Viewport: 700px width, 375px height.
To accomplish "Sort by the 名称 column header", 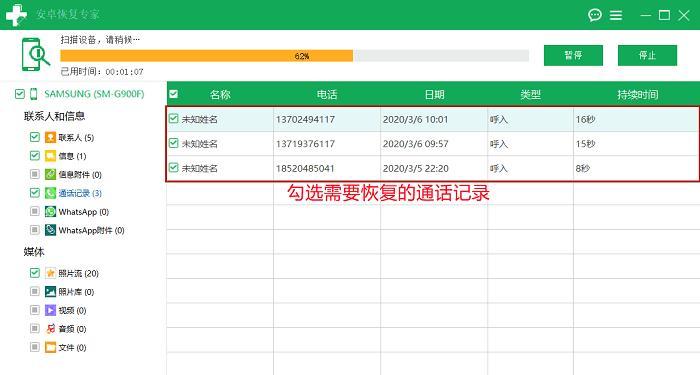I will (x=220, y=95).
